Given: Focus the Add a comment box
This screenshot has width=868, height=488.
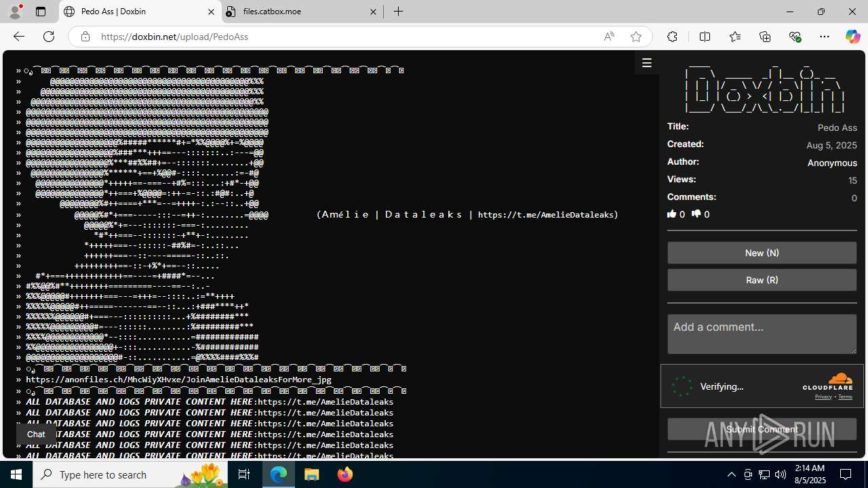Looking at the screenshot, I should pos(762,333).
